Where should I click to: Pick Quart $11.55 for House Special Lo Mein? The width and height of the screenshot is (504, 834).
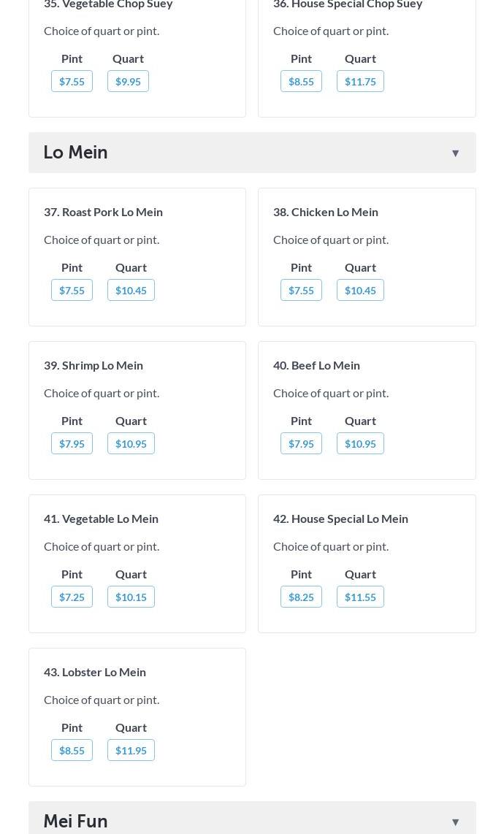pyautogui.click(x=360, y=597)
